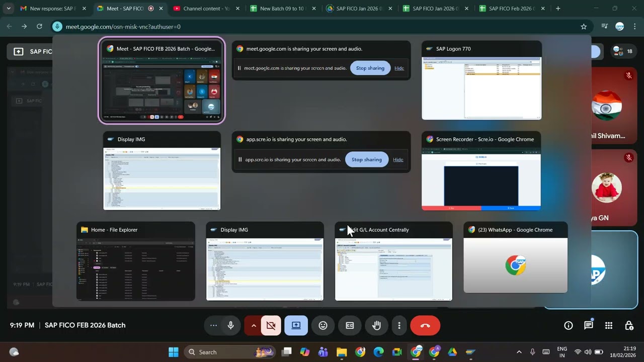Image resolution: width=644 pixels, height=362 pixels.
Task: Open audio settings caret beside microphone
Action: click(x=254, y=325)
